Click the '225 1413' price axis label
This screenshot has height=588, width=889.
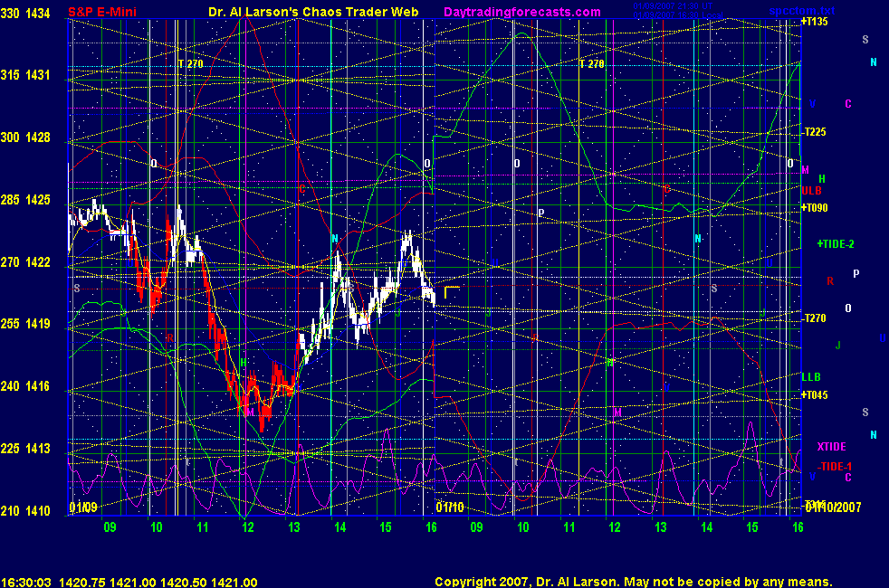point(25,449)
